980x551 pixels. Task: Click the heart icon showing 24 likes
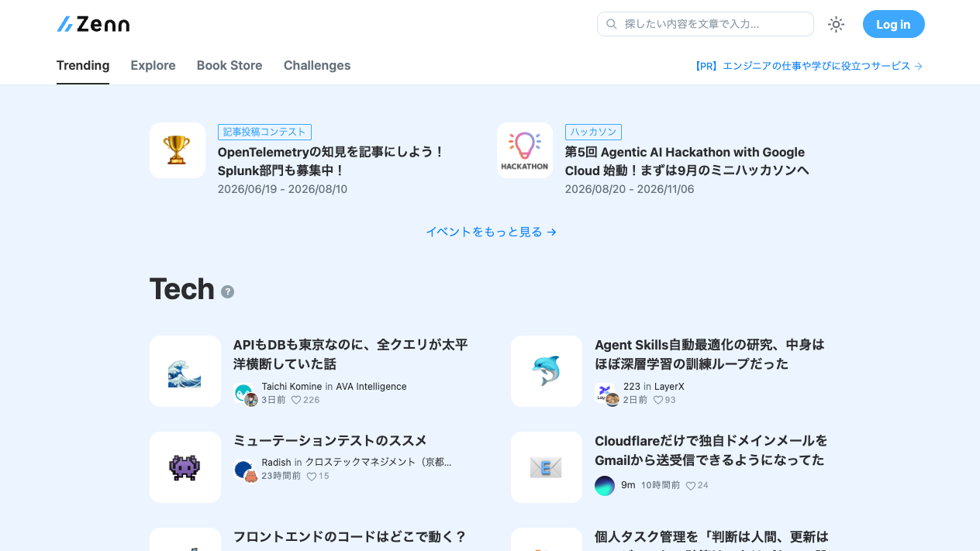(690, 485)
